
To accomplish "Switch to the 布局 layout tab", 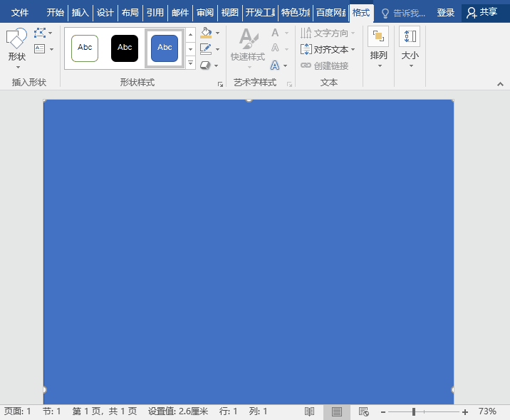I will [130, 13].
